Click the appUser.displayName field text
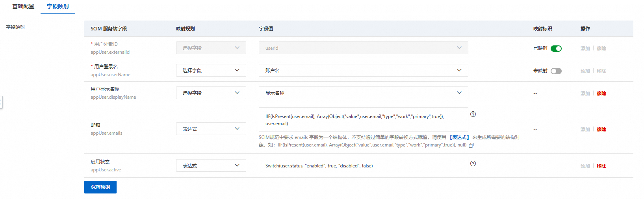The width and height of the screenshot is (644, 199). pos(113,97)
